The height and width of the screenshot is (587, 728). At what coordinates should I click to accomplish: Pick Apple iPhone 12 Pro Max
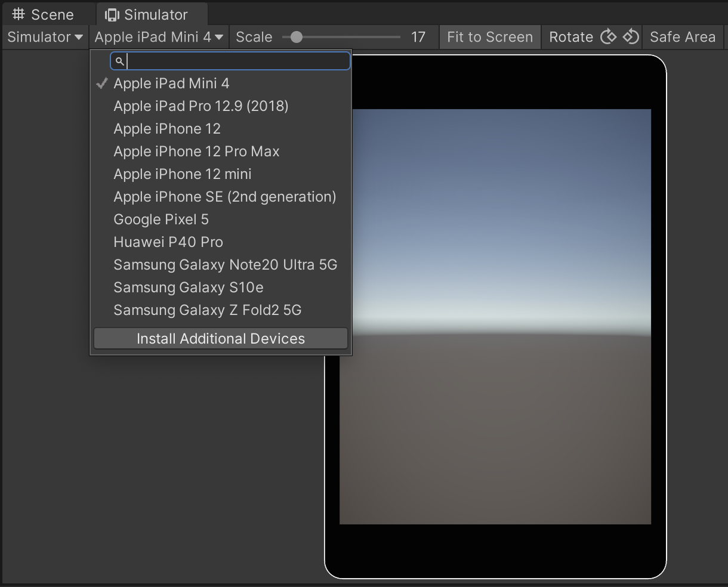pyautogui.click(x=221, y=152)
